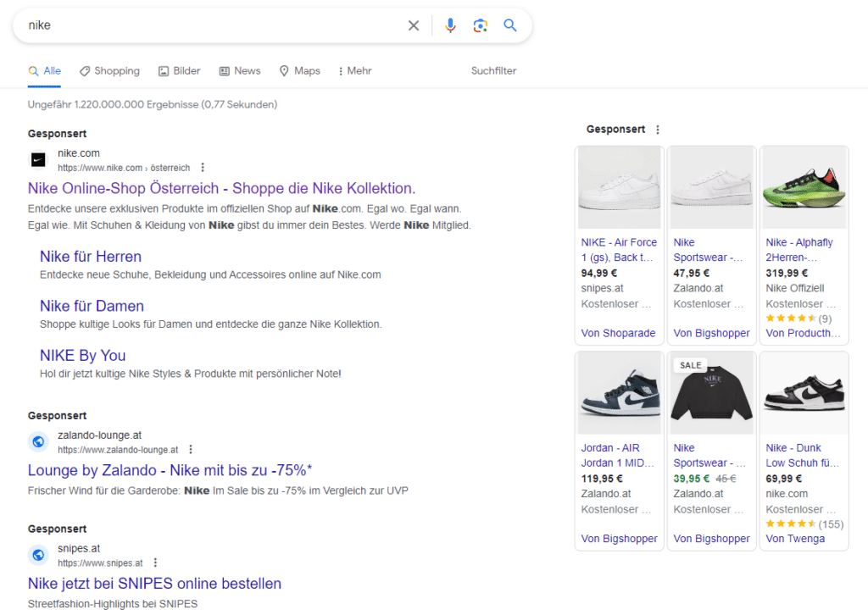Expand the Mehr menu
Image resolution: width=868 pixels, height=615 pixels.
click(355, 71)
